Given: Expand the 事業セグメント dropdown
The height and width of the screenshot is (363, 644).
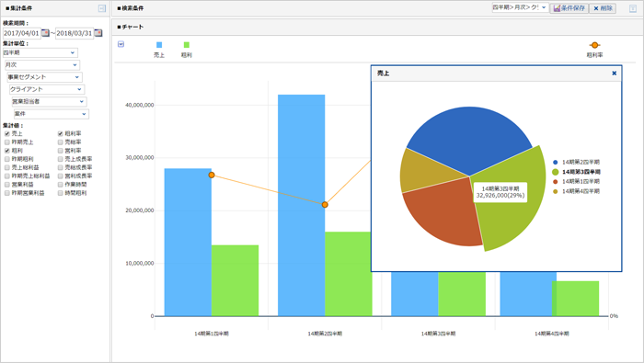Looking at the screenshot, I should coord(44,77).
